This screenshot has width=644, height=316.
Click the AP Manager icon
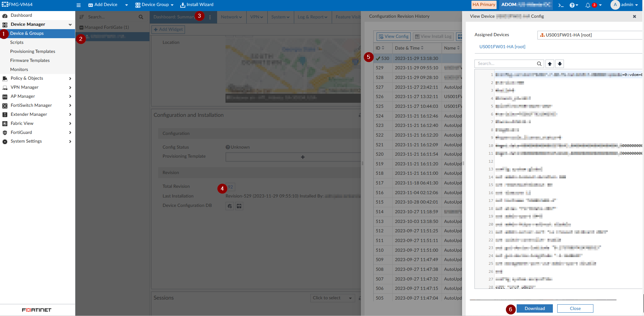click(x=5, y=96)
